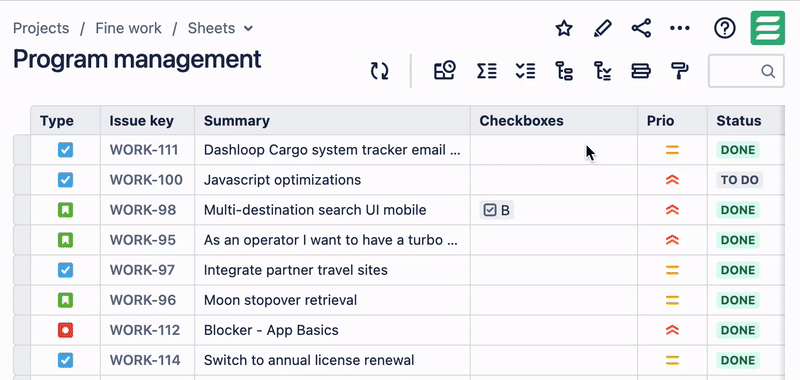The width and height of the screenshot is (800, 380).
Task: Open the box-with-clock toolbar icon
Action: click(x=444, y=71)
